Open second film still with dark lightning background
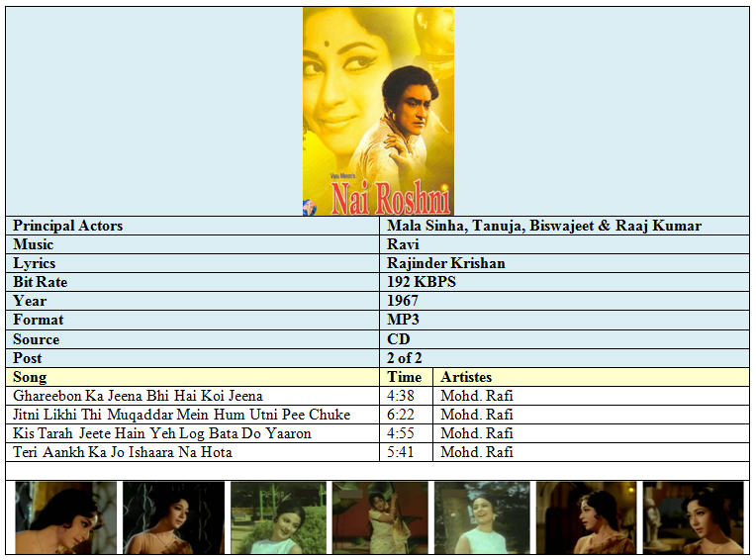The width and height of the screenshot is (756, 560). coord(173,517)
